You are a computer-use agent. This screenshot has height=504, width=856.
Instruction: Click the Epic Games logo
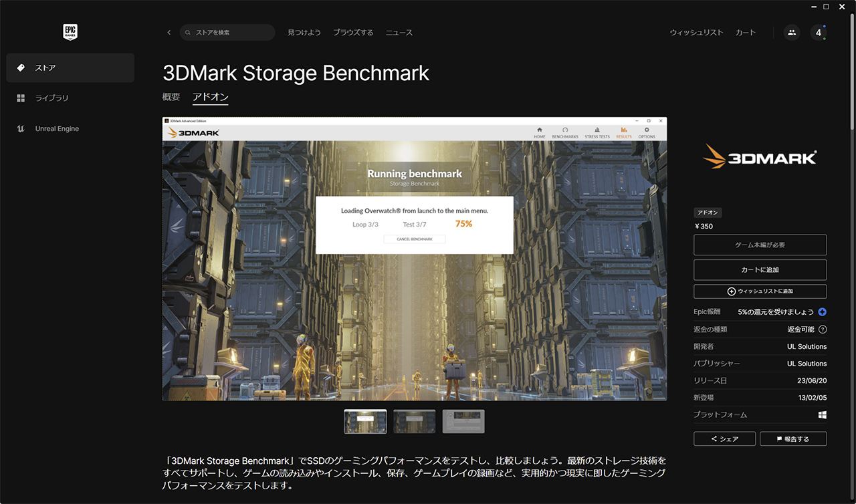[x=70, y=32]
